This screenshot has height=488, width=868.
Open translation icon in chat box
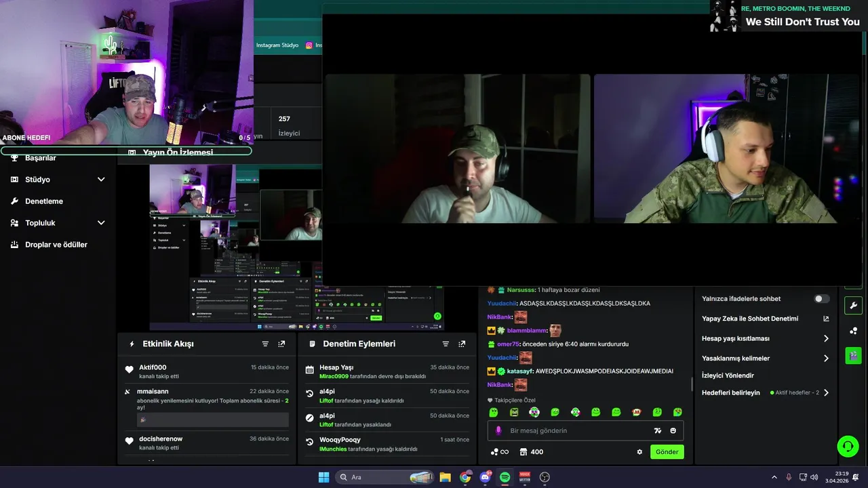click(x=657, y=430)
